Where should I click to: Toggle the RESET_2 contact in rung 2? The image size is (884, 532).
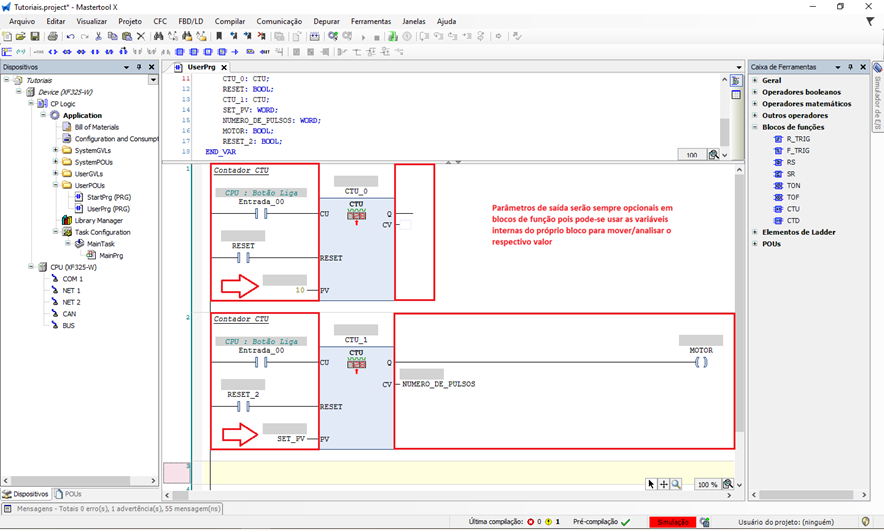point(243,407)
